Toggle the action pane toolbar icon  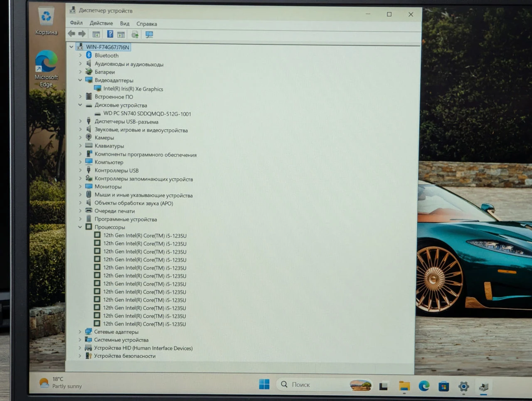[121, 35]
